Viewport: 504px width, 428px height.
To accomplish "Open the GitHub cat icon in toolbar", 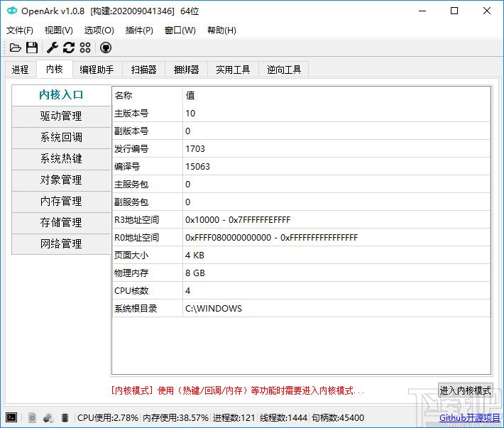I will pyautogui.click(x=106, y=48).
